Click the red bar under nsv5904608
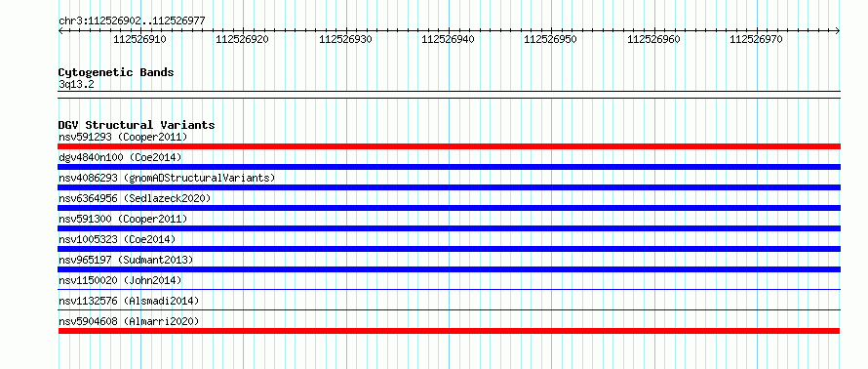The height and width of the screenshot is (369, 868). 449,331
